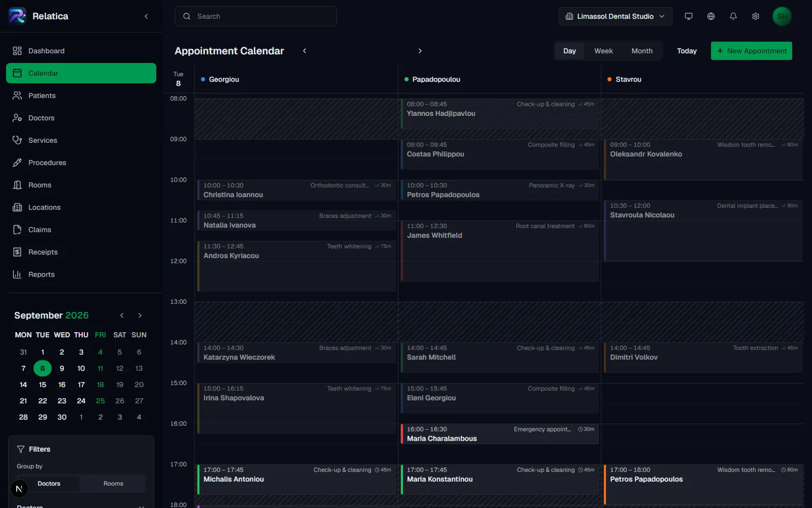
Task: Open notifications bell
Action: click(x=733, y=16)
